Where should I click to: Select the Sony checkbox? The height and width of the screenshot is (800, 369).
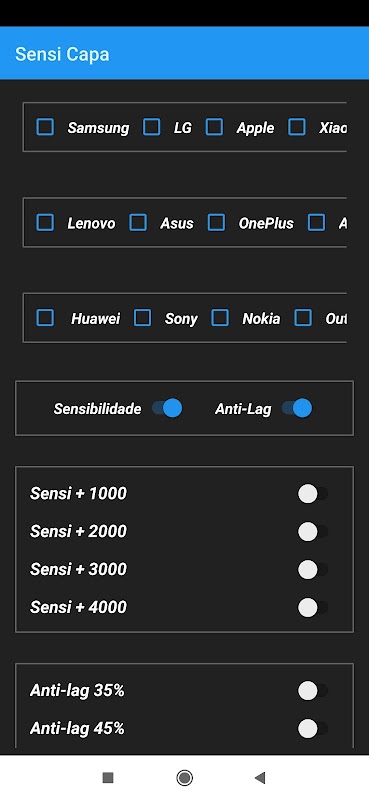click(x=142, y=318)
